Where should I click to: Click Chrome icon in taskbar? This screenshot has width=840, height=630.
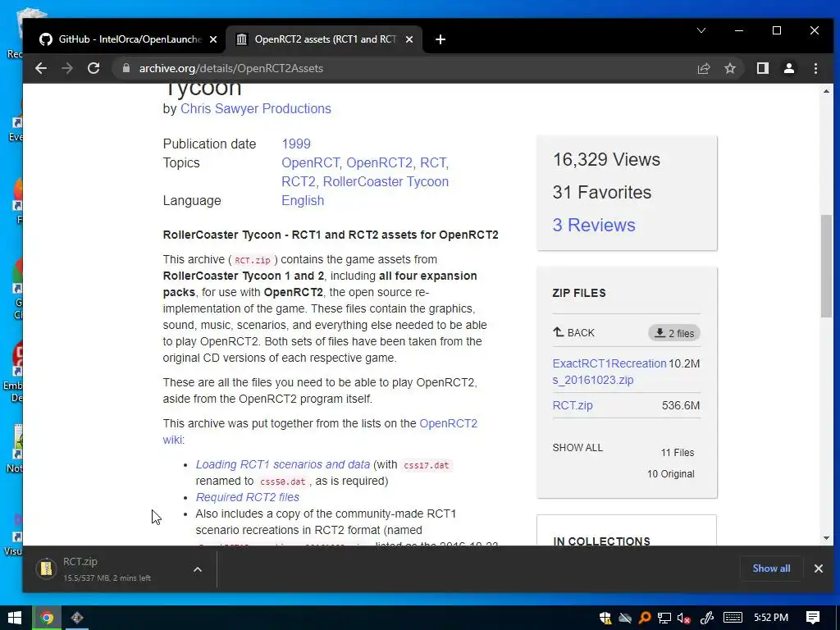tap(47, 618)
